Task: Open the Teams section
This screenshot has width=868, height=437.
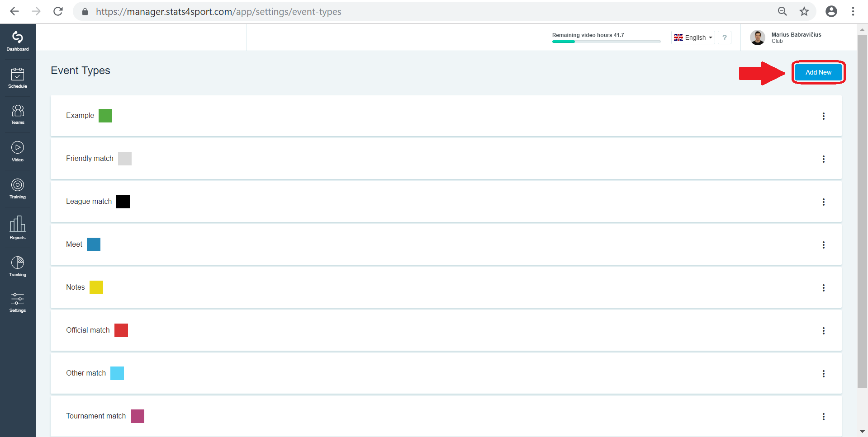Action: point(18,114)
